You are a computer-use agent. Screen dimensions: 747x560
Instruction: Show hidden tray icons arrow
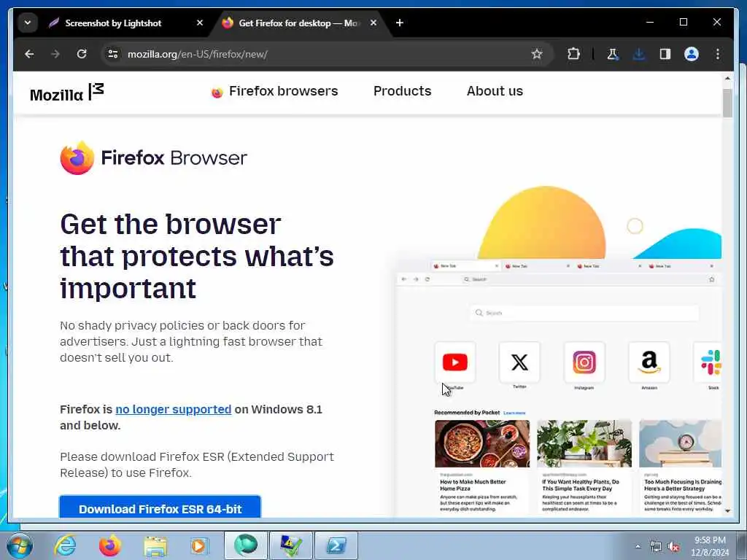pyautogui.click(x=638, y=547)
